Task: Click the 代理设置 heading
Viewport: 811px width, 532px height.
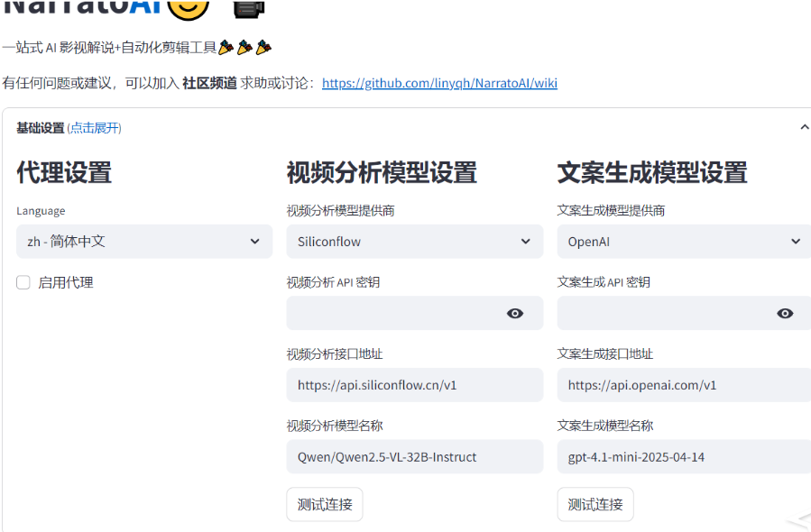Action: 64,173
